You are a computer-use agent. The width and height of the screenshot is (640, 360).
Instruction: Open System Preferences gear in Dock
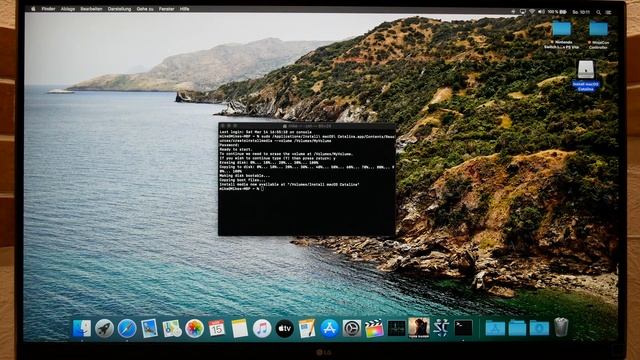coord(351,328)
